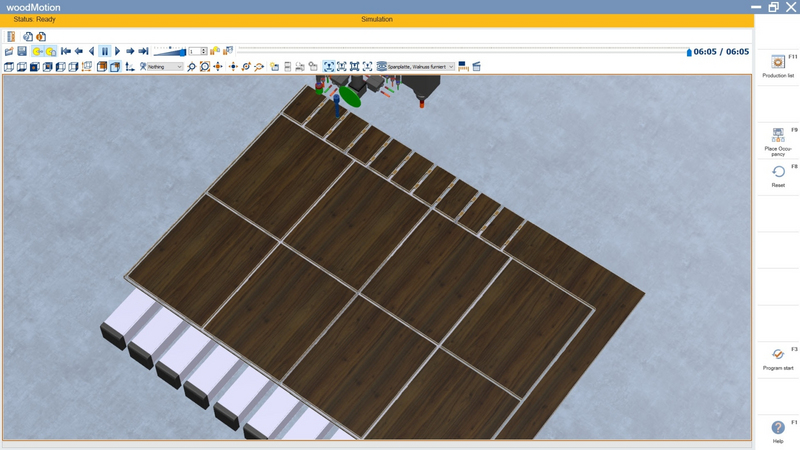Expand the Spanplatte material dropdown
The width and height of the screenshot is (800, 450).
450,67
